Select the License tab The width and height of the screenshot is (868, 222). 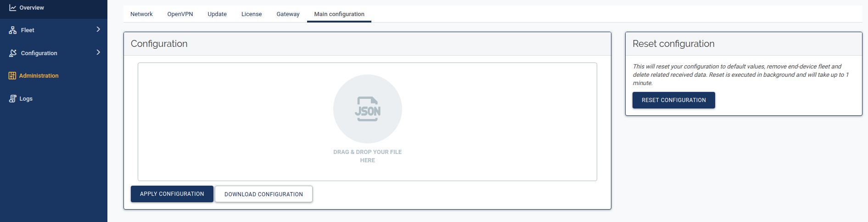pyautogui.click(x=252, y=14)
